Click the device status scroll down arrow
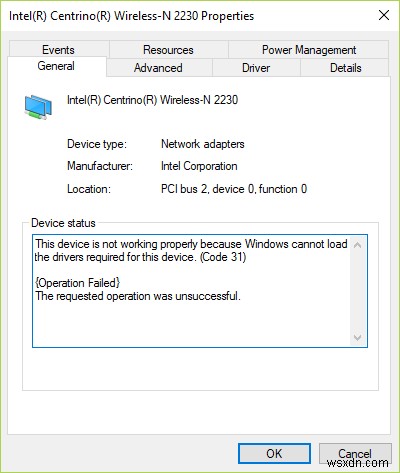400x473 pixels. tap(357, 337)
